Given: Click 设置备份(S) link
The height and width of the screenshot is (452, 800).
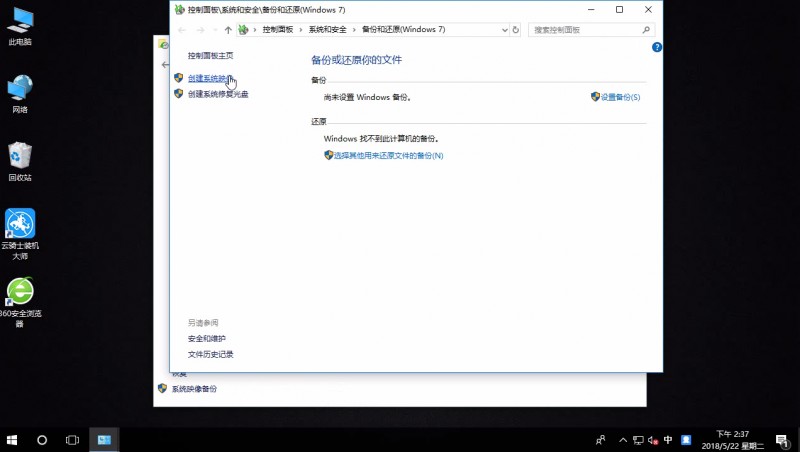Looking at the screenshot, I should (620, 97).
